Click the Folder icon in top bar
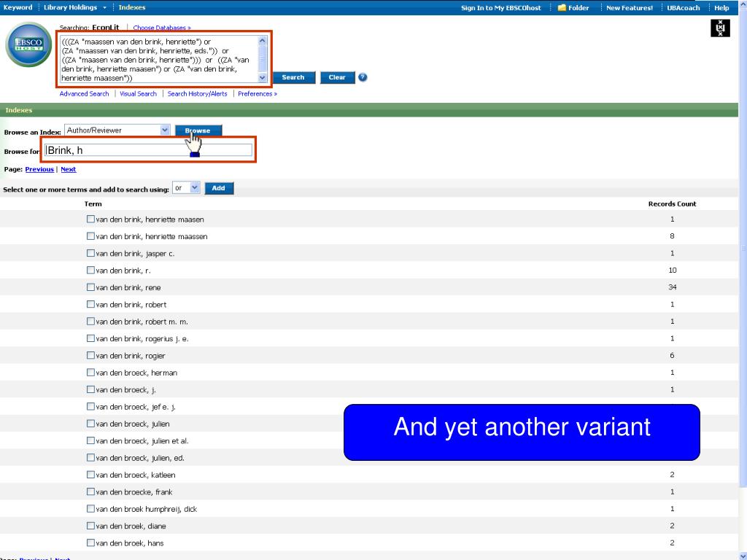747x560 pixels. coord(562,7)
